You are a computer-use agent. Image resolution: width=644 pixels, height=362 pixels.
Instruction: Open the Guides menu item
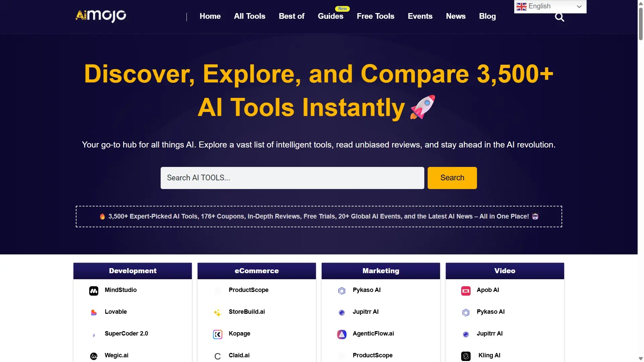tap(330, 16)
